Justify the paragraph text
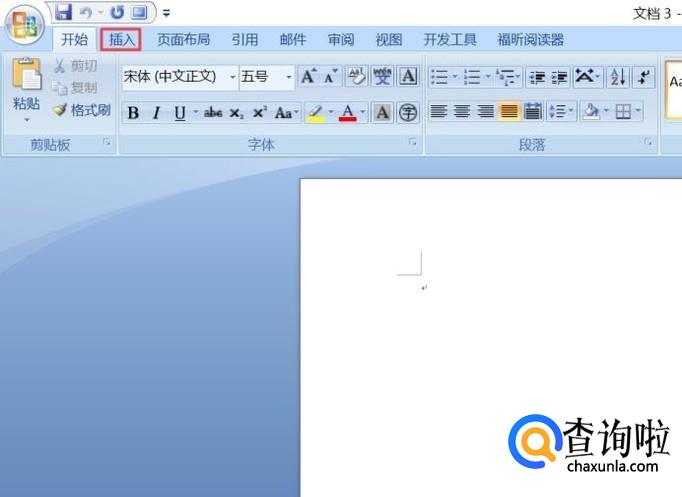This screenshot has height=497, width=682. click(x=508, y=112)
